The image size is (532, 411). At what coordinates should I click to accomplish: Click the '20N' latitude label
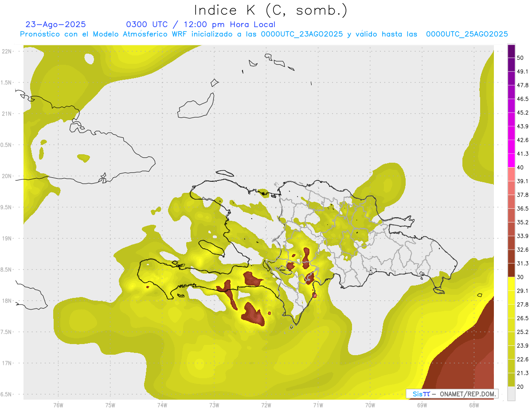[x=7, y=176]
